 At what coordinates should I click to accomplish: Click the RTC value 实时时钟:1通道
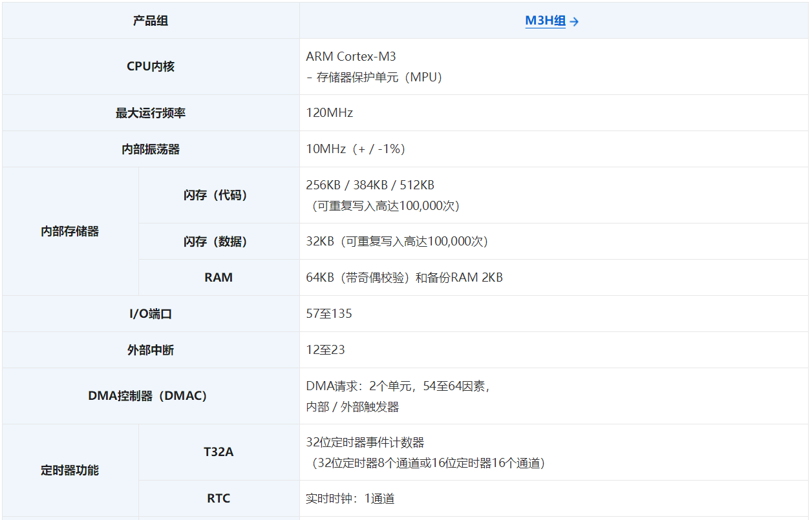350,499
